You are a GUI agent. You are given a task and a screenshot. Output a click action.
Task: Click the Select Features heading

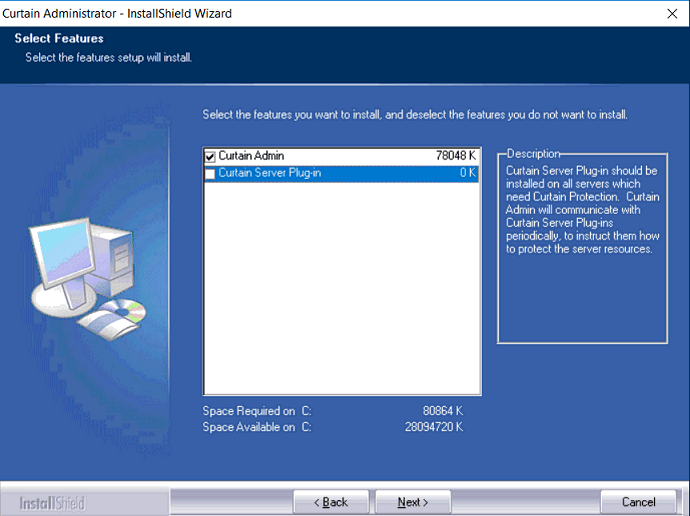tap(59, 39)
